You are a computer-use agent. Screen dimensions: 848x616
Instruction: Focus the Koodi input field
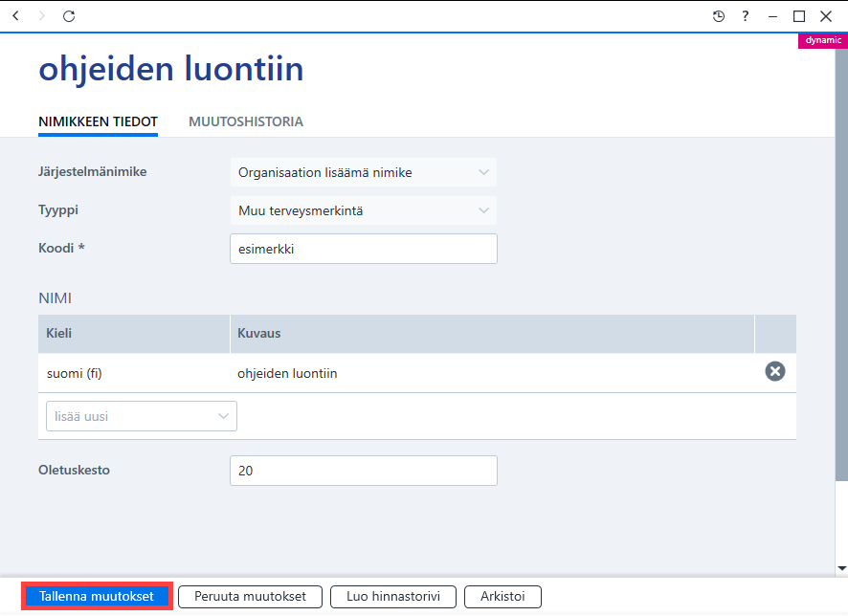click(x=364, y=249)
